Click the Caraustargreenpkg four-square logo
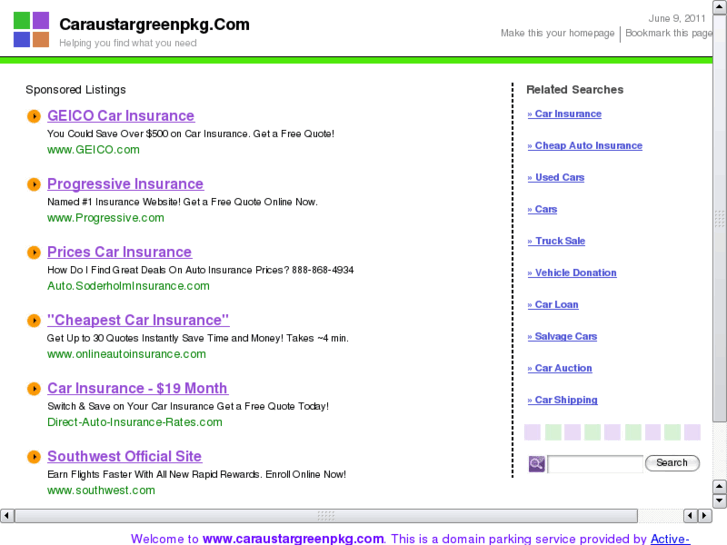The height and width of the screenshot is (545, 727). point(31,30)
